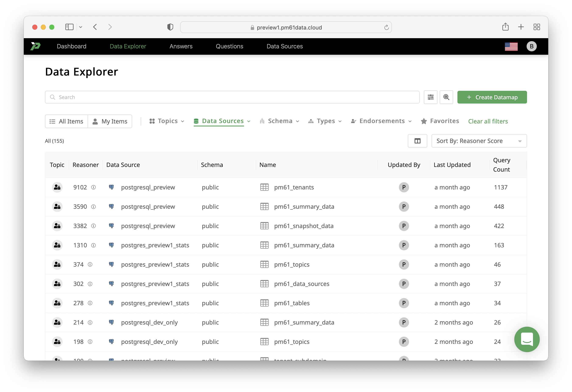This screenshot has width=572, height=392.
Task: Click the Create Datamap button
Action: [x=492, y=97]
